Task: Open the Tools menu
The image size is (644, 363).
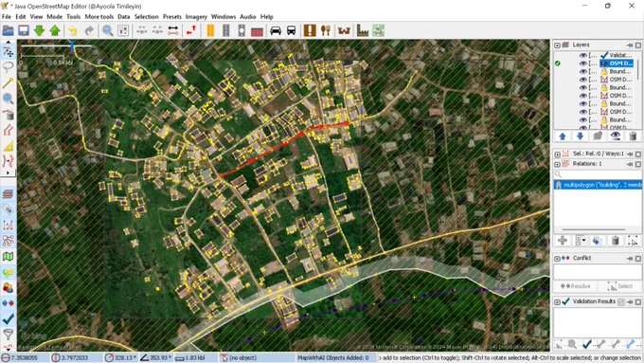Action: click(73, 17)
